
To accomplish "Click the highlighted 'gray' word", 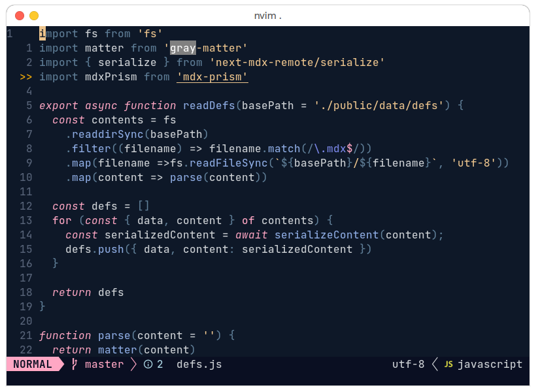I will [183, 48].
